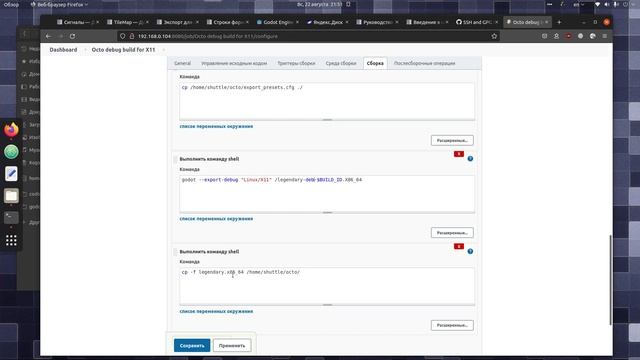Grab resize handle under godot command textarea

(x=327, y=213)
